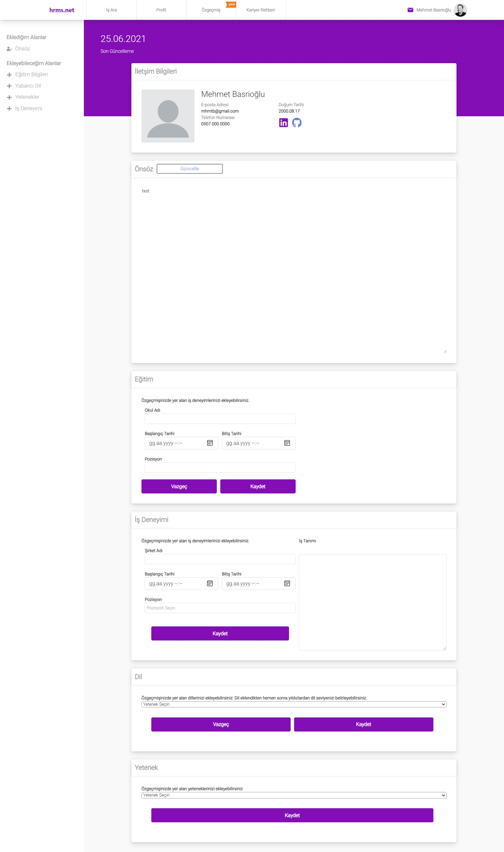Click Vazgeç in the Dil section
Image resolution: width=504 pixels, height=852 pixels.
pyautogui.click(x=221, y=724)
